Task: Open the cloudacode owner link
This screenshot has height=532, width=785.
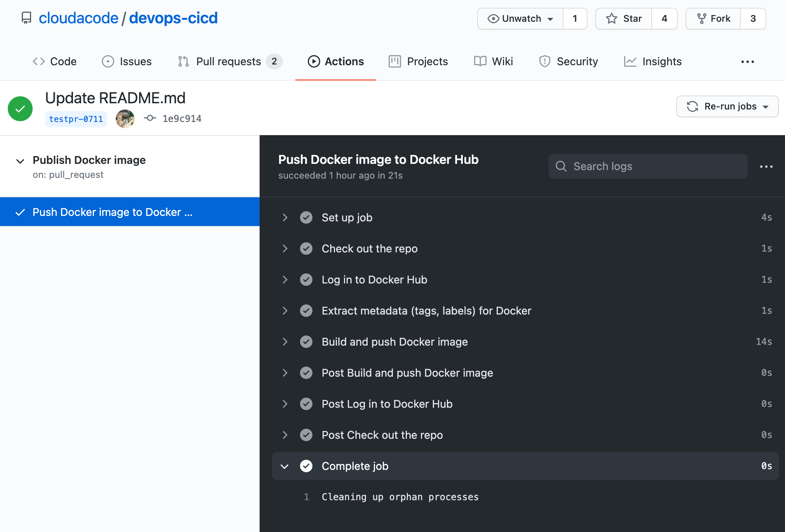Action: (78, 18)
